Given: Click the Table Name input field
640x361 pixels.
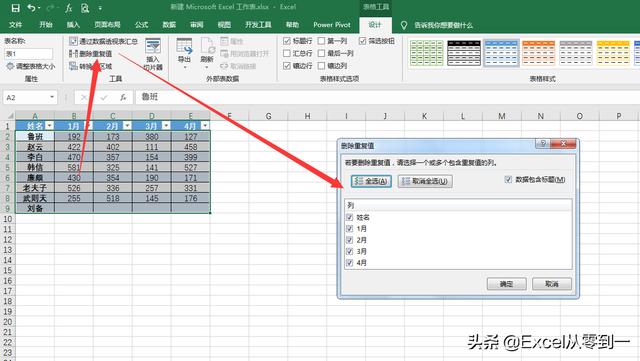Looking at the screenshot, I should point(29,54).
